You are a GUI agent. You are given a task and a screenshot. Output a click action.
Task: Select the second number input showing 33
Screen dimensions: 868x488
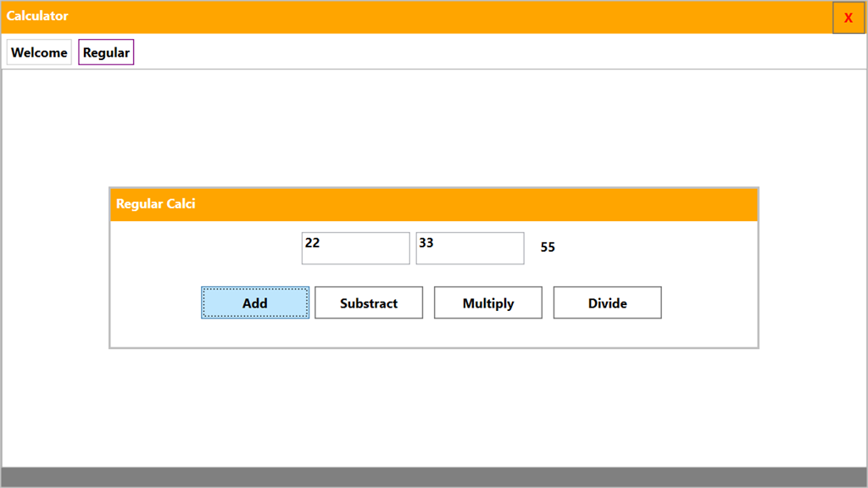tap(470, 247)
